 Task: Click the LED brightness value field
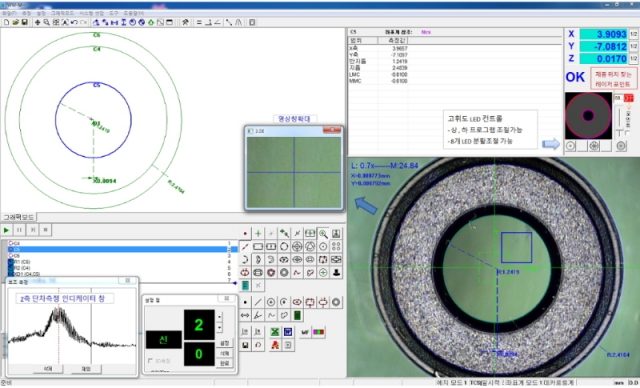coord(618,98)
